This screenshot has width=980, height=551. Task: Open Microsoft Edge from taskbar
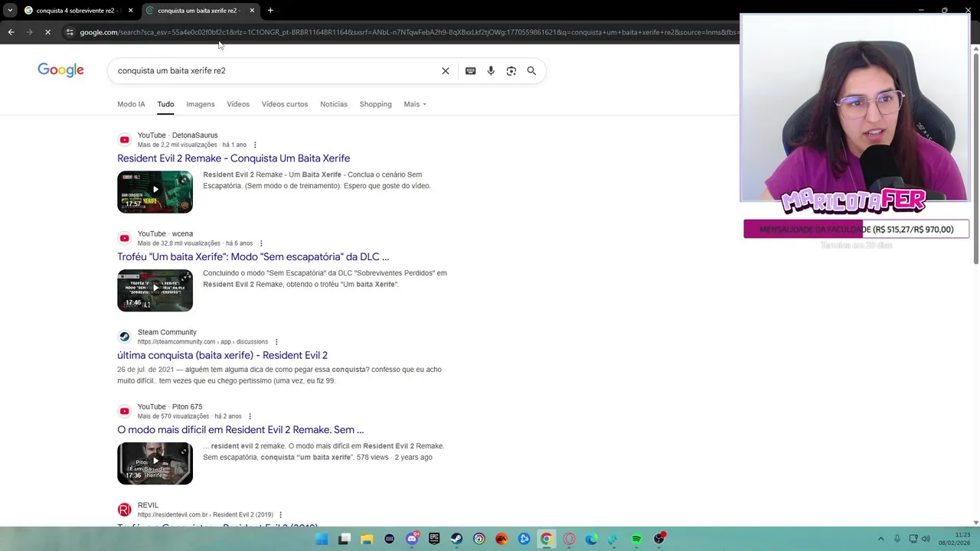pyautogui.click(x=591, y=539)
